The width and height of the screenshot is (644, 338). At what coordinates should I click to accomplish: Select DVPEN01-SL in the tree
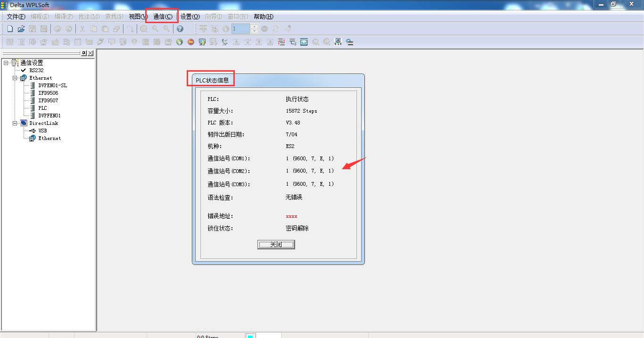pyautogui.click(x=53, y=85)
